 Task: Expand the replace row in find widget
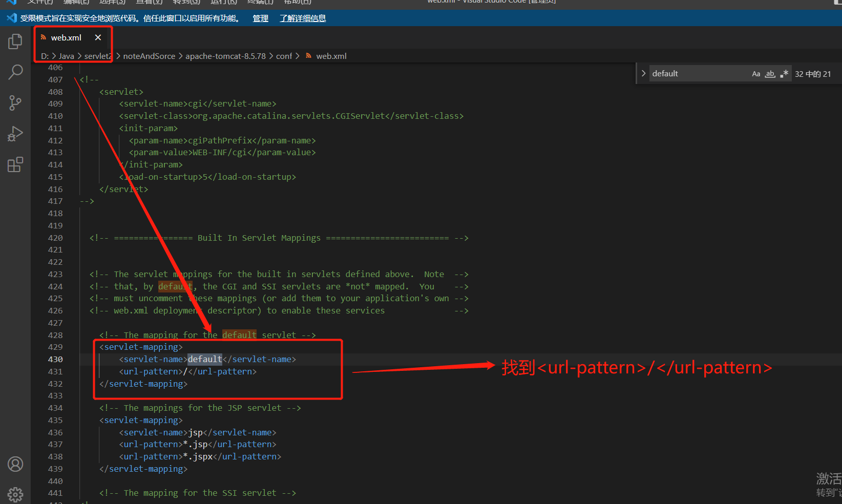pos(643,73)
